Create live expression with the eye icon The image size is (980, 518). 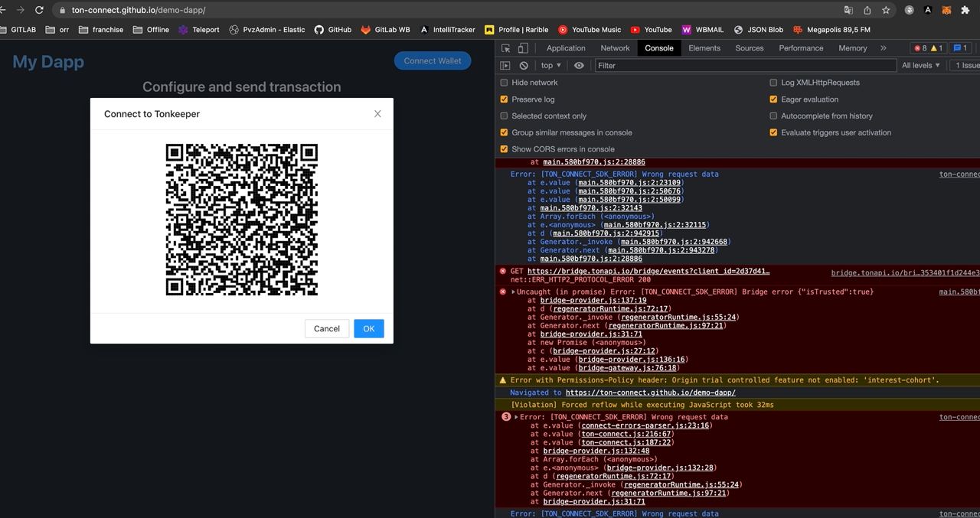579,66
